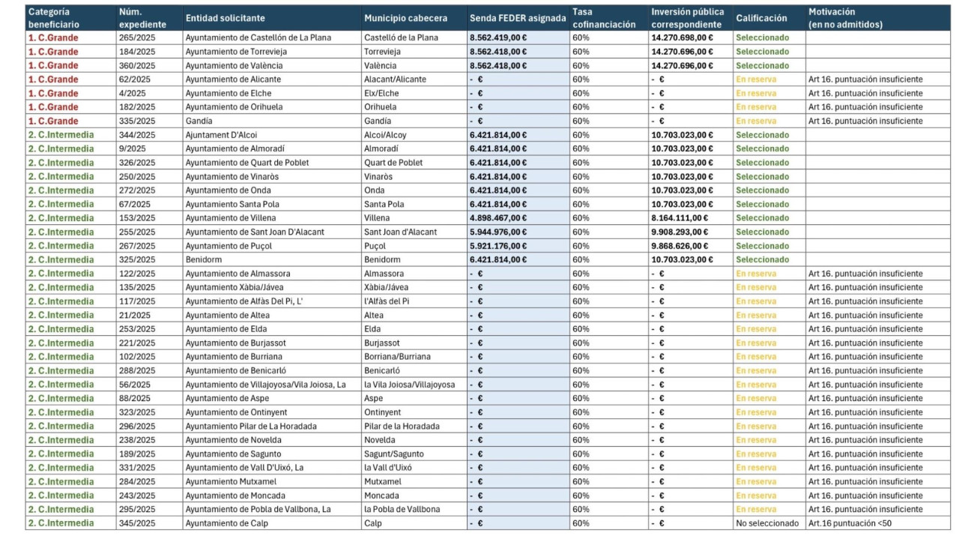The width and height of the screenshot is (980, 551).
Task: Click the 'Alacant/Alicante' municipality cell
Action: 395,79
